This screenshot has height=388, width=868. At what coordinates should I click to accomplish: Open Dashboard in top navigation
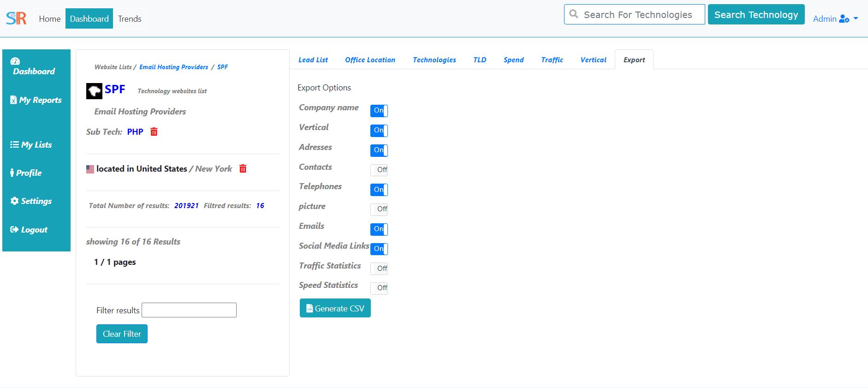point(89,19)
